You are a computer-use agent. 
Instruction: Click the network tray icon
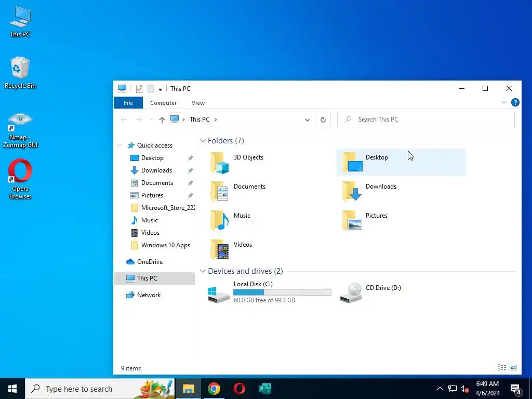point(453,389)
